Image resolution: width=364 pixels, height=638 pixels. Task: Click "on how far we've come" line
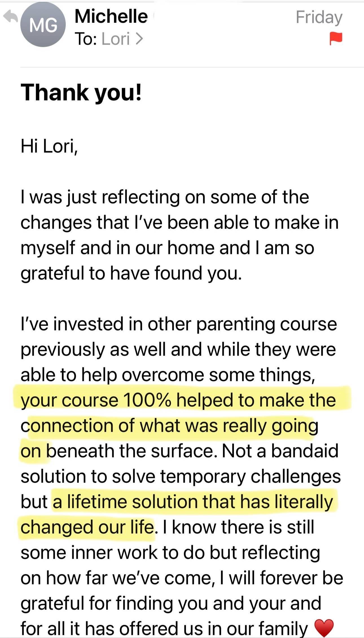(x=116, y=578)
